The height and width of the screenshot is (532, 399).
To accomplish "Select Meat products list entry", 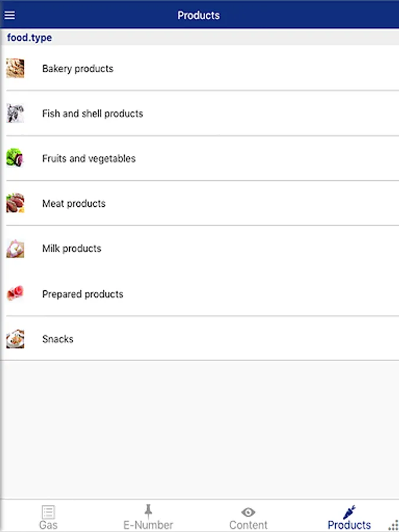I will [74, 203].
